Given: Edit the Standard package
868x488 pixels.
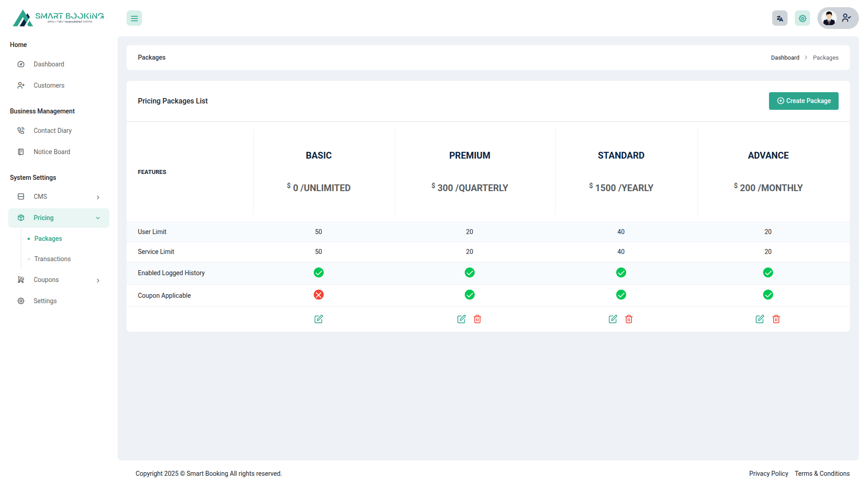Looking at the screenshot, I should coord(613,319).
